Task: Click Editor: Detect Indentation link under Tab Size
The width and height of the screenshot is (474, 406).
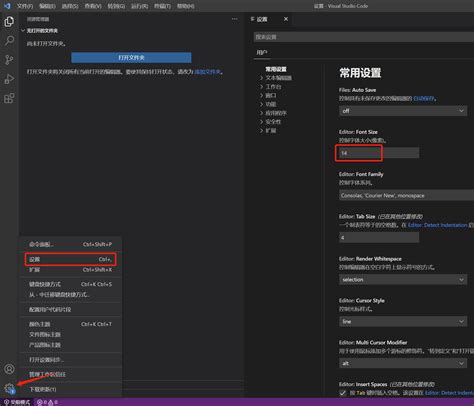Action: [x=438, y=225]
